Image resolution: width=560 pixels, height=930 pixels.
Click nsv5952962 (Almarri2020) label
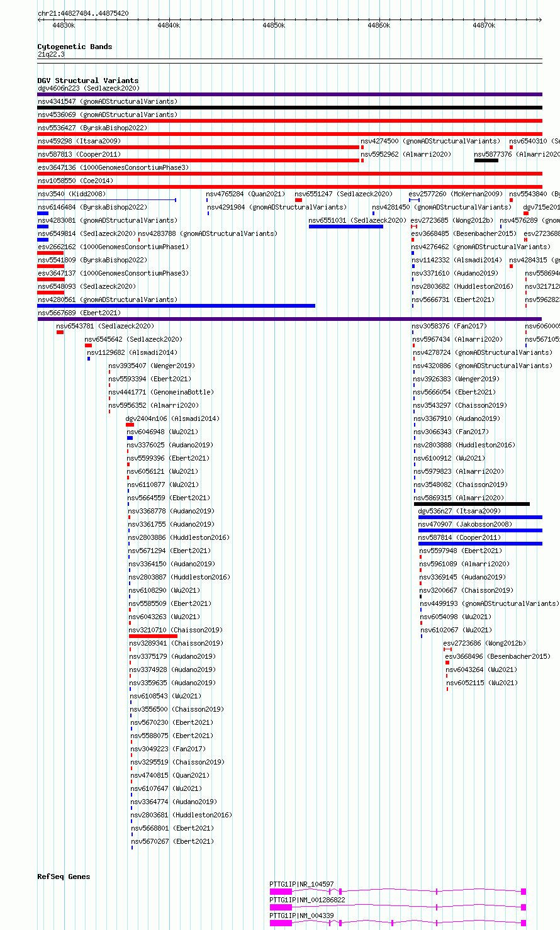tap(406, 154)
